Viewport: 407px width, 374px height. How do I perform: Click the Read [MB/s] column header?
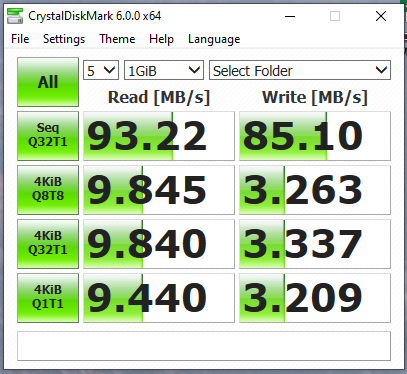point(159,97)
